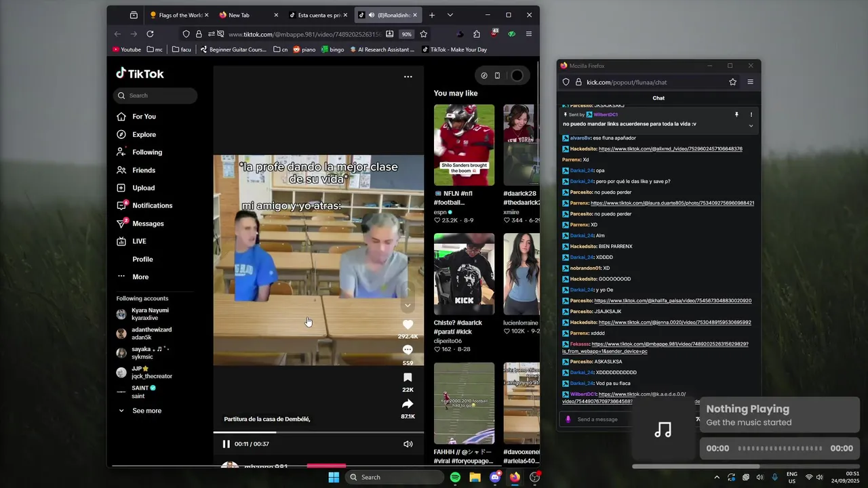The width and height of the screenshot is (868, 488).
Task: Open TikTok coins icon in the header
Action: click(484, 75)
